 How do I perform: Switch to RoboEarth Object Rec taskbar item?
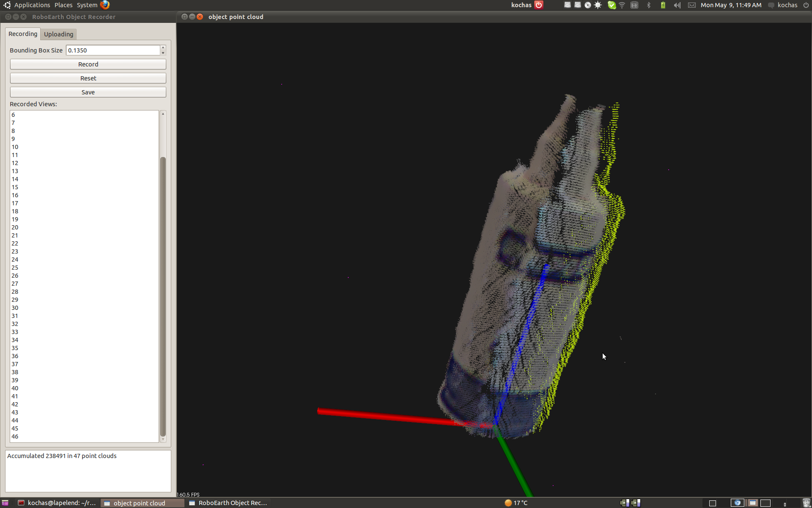[228, 503]
